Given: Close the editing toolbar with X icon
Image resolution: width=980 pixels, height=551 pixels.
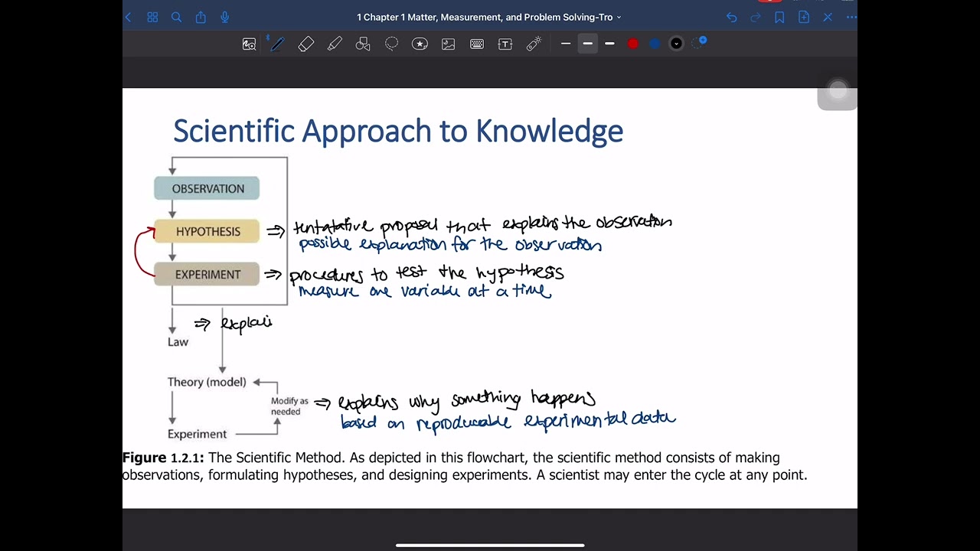Looking at the screenshot, I should pyautogui.click(x=828, y=17).
